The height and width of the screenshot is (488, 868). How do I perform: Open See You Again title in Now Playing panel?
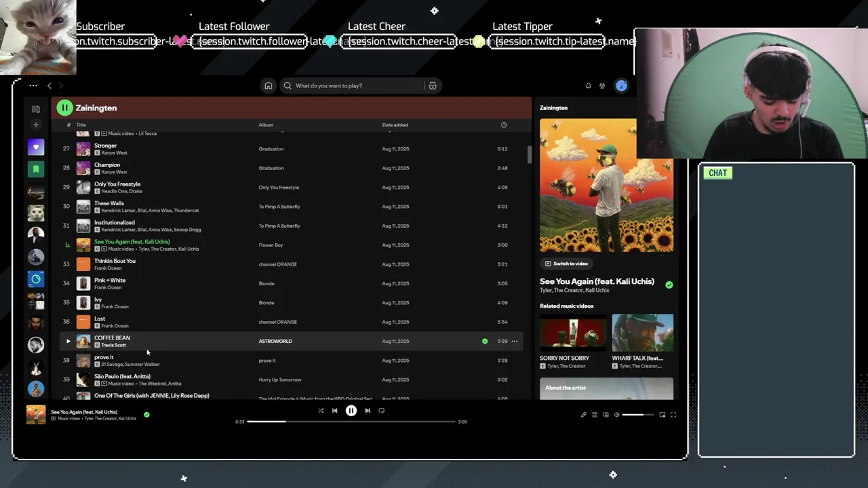[x=597, y=281]
